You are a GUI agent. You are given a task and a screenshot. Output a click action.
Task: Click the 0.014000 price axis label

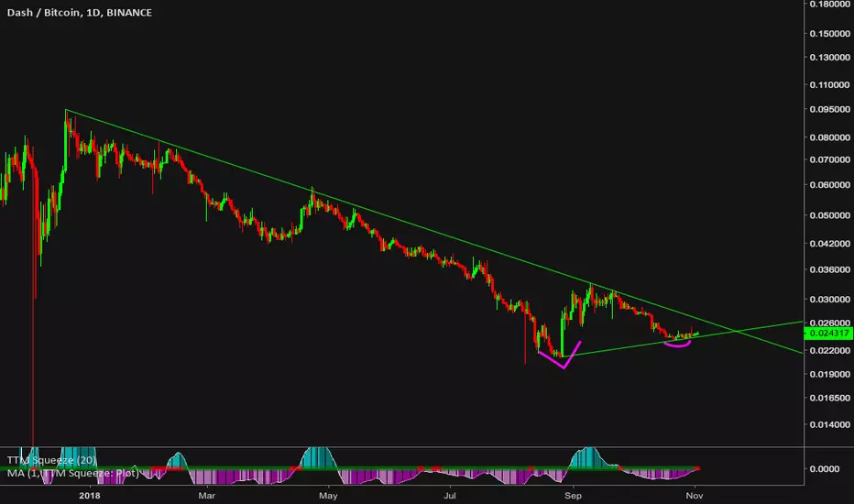(829, 424)
